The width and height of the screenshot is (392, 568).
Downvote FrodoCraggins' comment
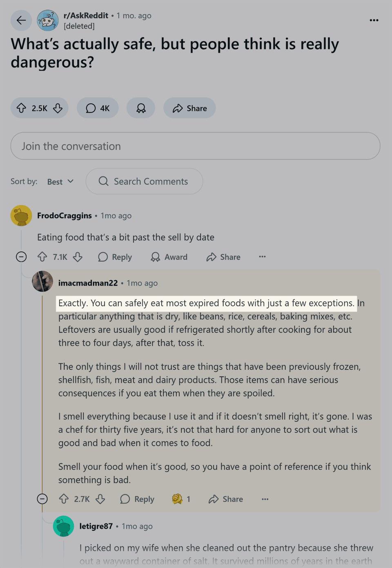click(78, 257)
